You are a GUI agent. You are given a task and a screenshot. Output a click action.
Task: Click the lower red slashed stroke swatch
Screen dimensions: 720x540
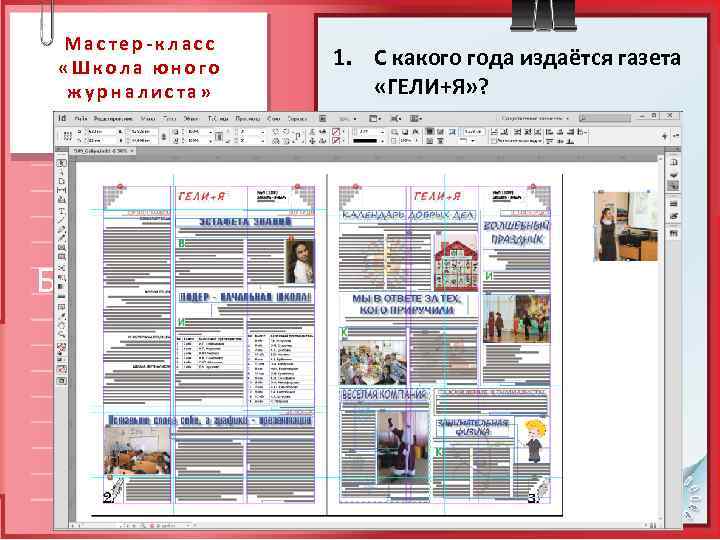coord(336,141)
